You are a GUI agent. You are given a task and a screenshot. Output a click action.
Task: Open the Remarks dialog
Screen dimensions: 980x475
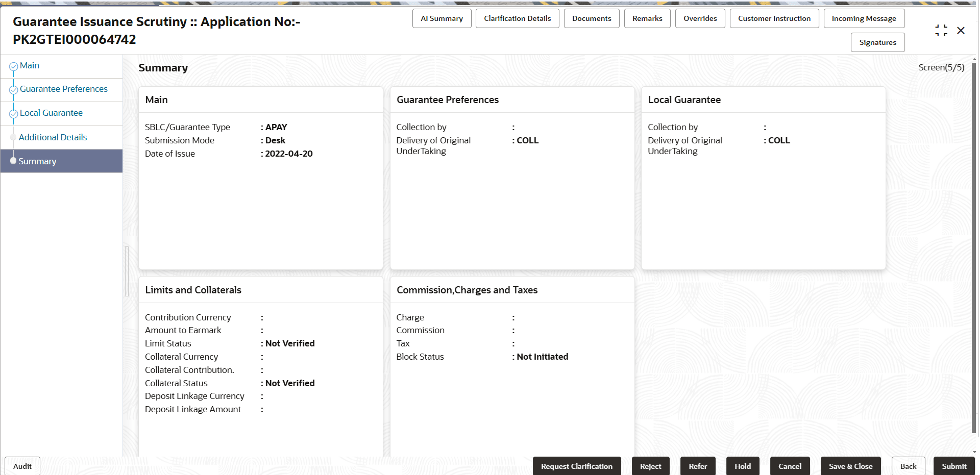pyautogui.click(x=647, y=18)
